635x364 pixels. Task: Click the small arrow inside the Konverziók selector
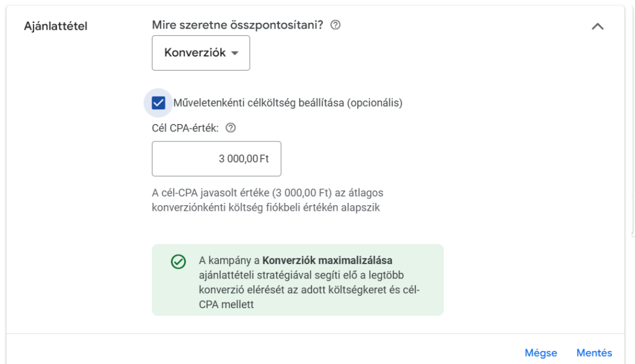point(234,53)
